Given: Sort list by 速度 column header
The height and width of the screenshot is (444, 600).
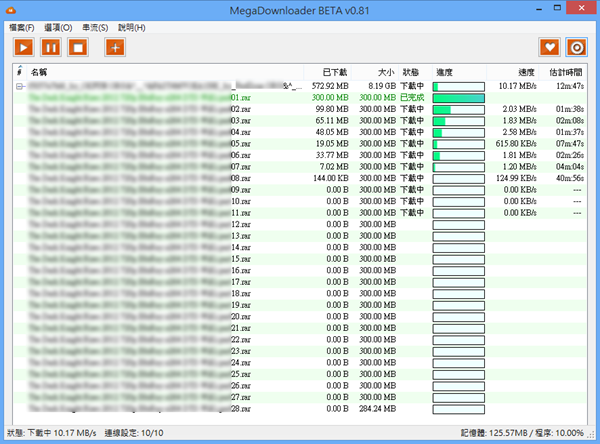Looking at the screenshot, I should 527,72.
